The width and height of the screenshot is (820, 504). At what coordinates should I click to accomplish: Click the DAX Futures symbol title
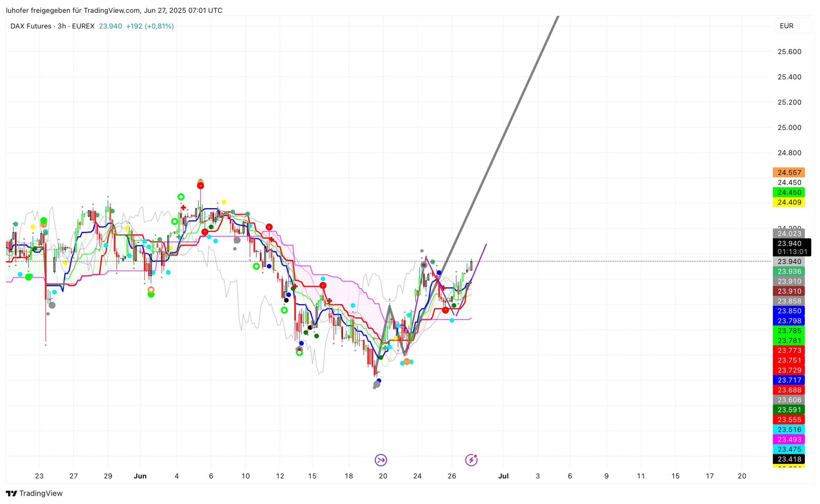(31, 26)
